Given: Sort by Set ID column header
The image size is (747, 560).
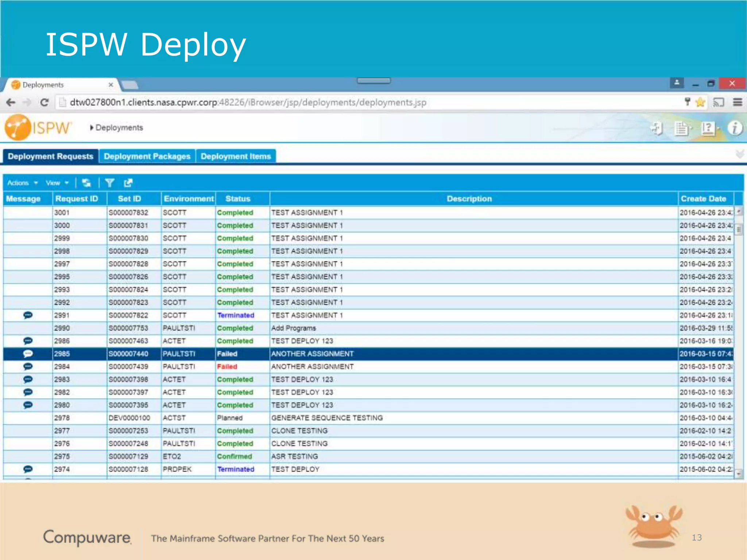Looking at the screenshot, I should pos(134,199).
